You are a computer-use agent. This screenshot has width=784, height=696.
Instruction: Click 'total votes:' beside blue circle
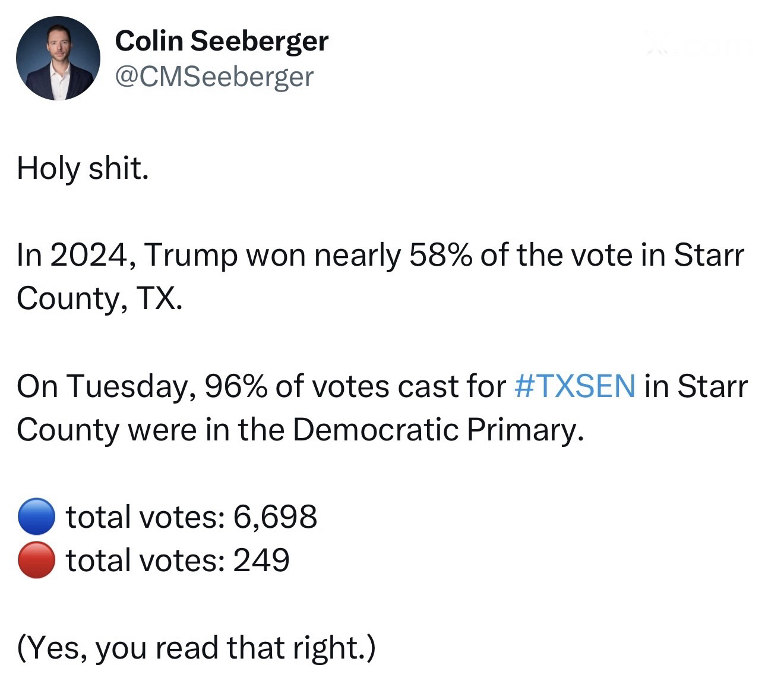click(145, 517)
